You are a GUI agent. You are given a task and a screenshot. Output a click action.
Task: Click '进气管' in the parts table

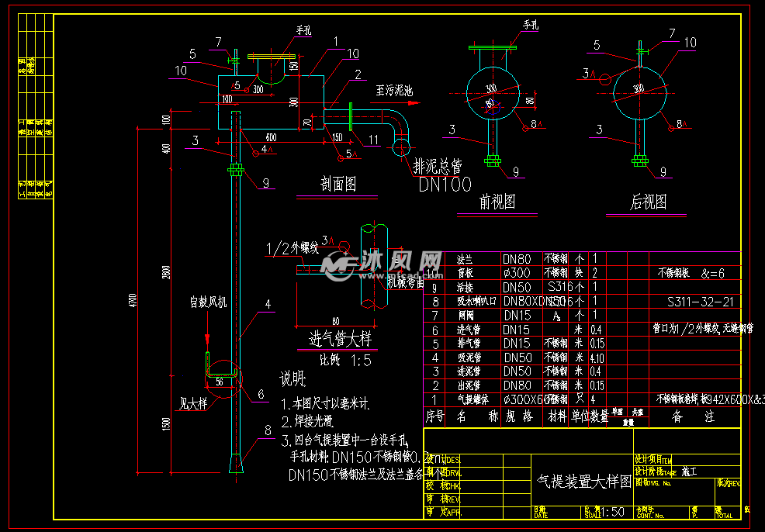[x=469, y=330]
